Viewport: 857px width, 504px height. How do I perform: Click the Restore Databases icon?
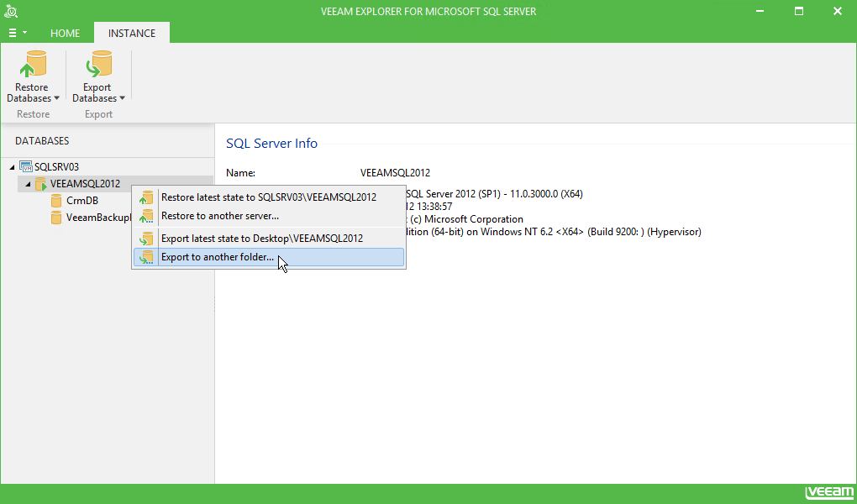click(x=33, y=65)
